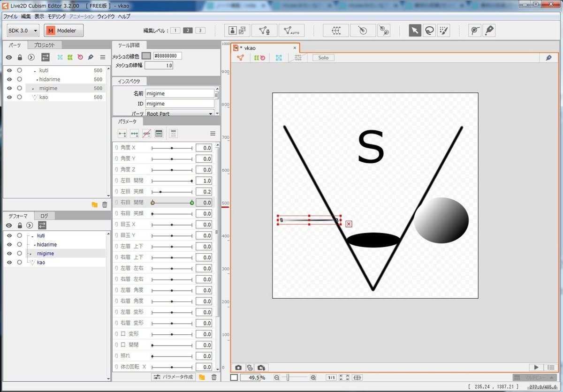Image resolution: width=563 pixels, height=392 pixels.
Task: Choose the pen-shaped tool at toolbar end
Action: 489,30
